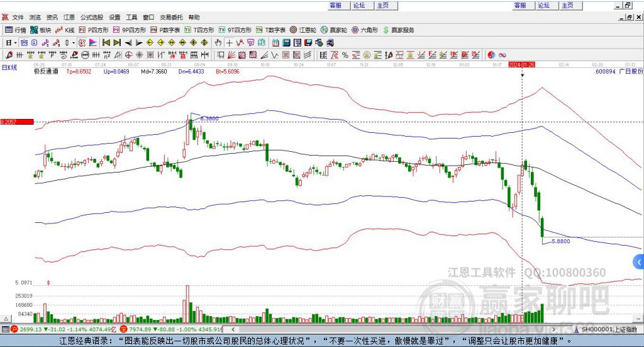Open the T数字表 tool
Viewport: 644px width, 347px height.
tap(270, 30)
